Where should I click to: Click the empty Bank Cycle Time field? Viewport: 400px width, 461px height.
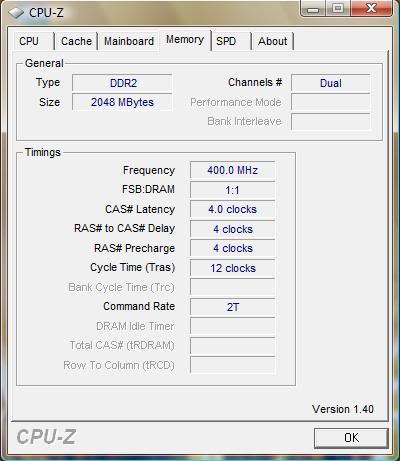coord(232,287)
